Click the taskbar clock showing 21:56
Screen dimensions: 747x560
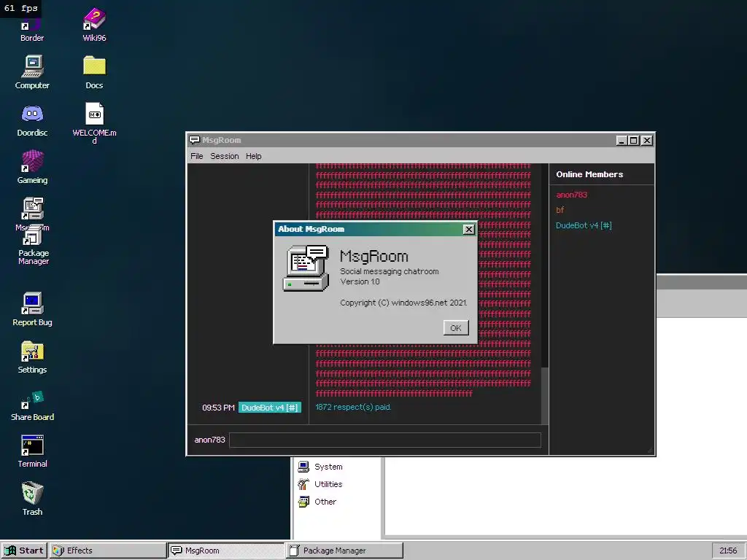coord(729,551)
